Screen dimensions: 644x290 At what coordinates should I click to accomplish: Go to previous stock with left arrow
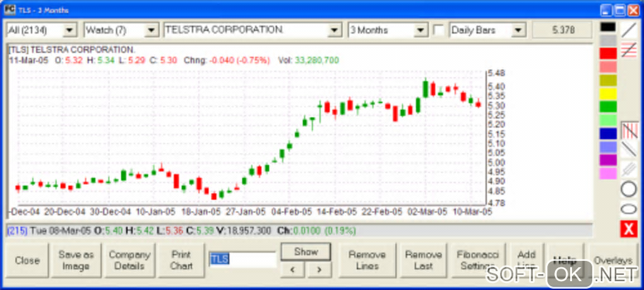tap(293, 270)
